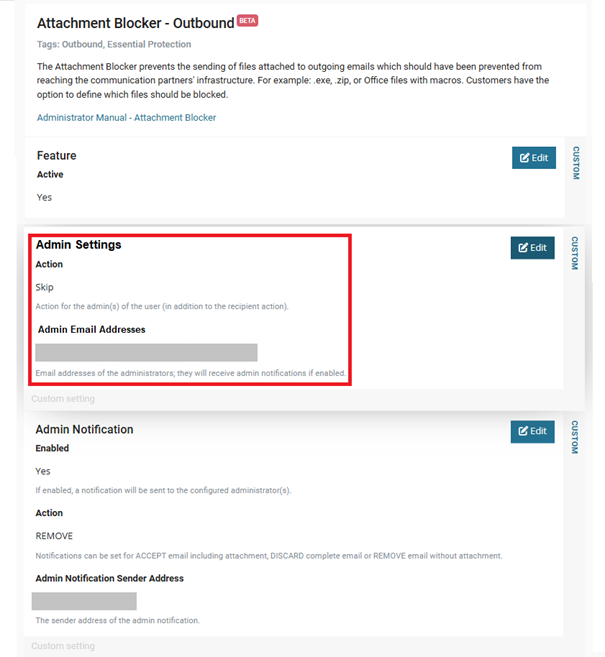
Task: Select the CUSTOM label beside Feature section
Action: (576, 163)
